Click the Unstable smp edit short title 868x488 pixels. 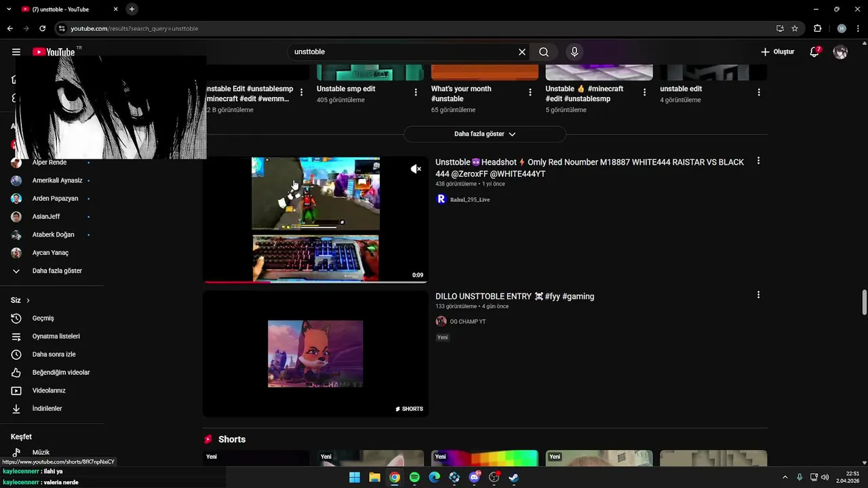point(346,89)
